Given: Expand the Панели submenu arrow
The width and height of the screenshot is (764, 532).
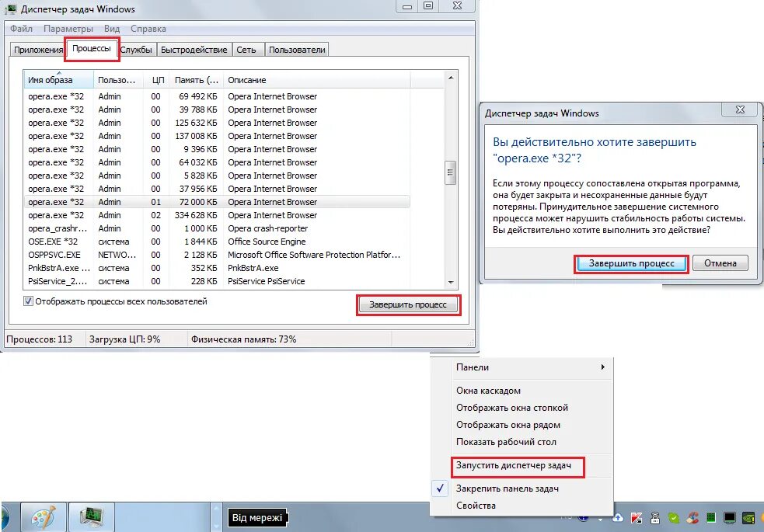Looking at the screenshot, I should coord(602,367).
